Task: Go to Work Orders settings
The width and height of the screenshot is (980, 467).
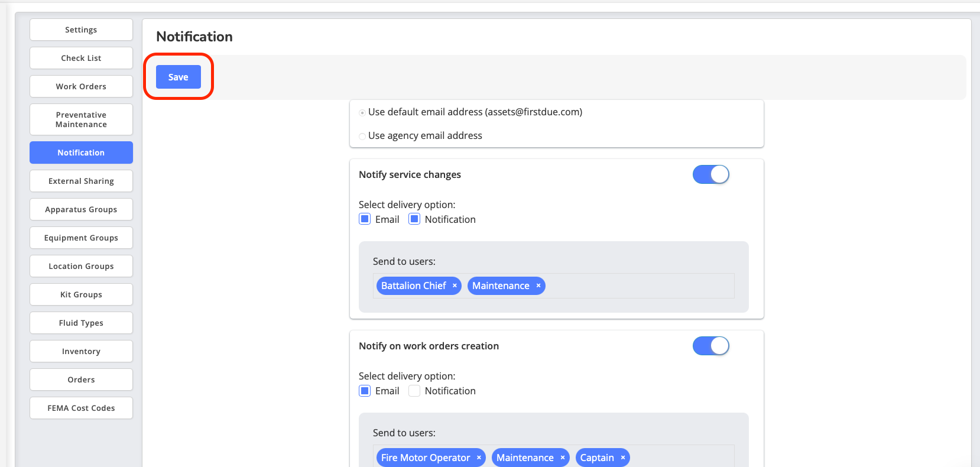Action: [x=81, y=86]
